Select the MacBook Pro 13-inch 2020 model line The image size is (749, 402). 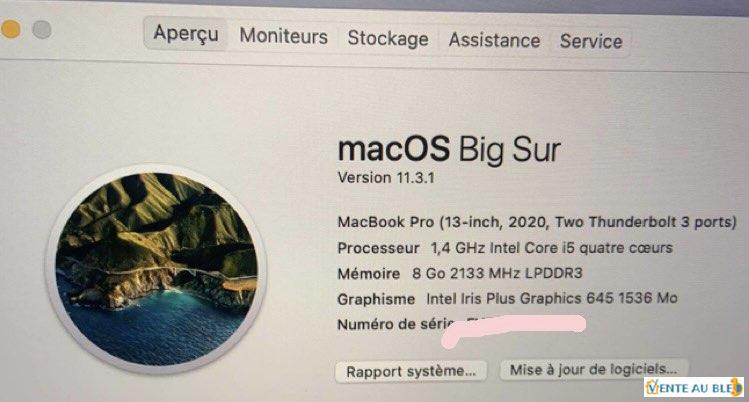(x=537, y=222)
